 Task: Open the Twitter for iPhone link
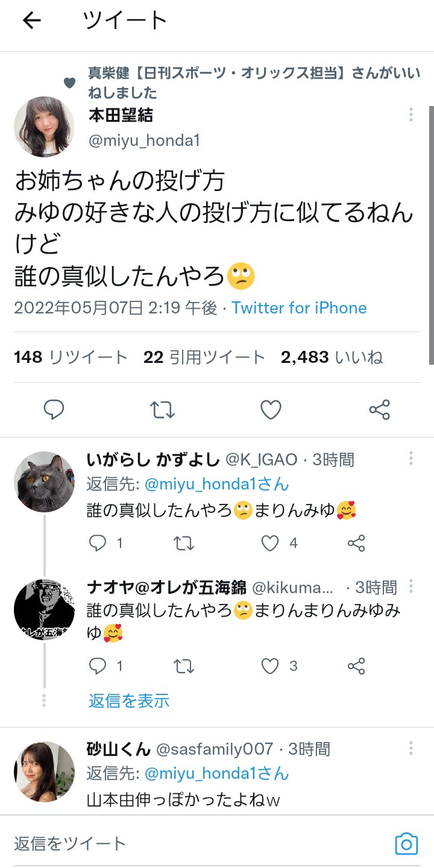coord(299,308)
